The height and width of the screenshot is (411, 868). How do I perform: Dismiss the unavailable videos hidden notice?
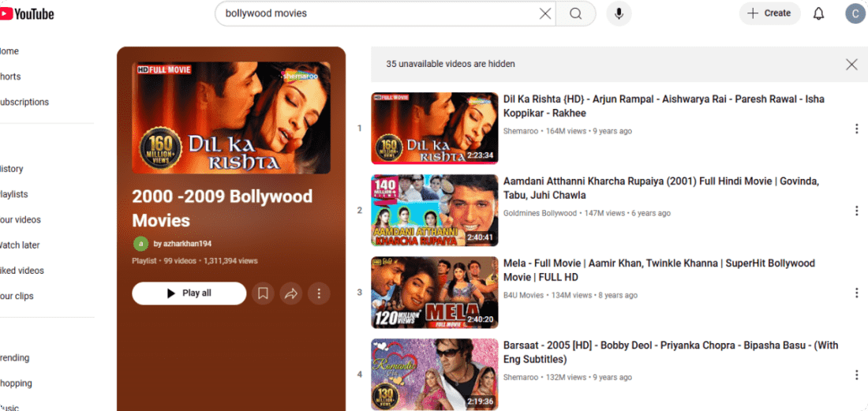(851, 65)
